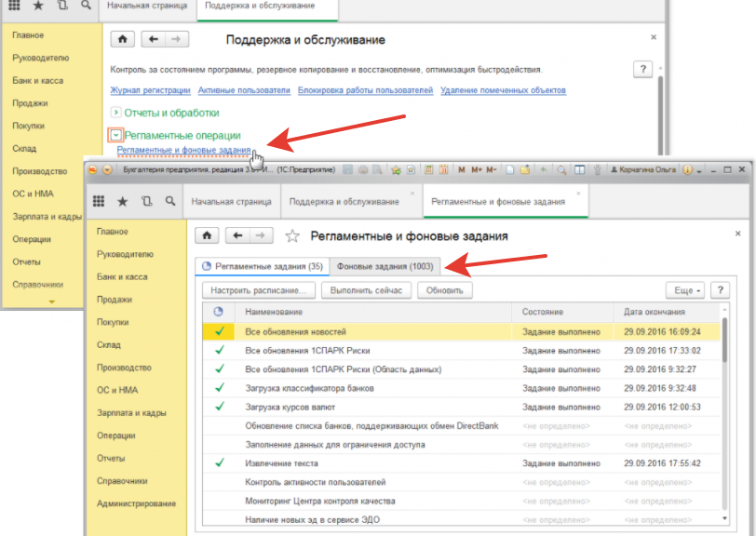Click the Обновить button
The height and width of the screenshot is (536, 756).
pos(444,290)
